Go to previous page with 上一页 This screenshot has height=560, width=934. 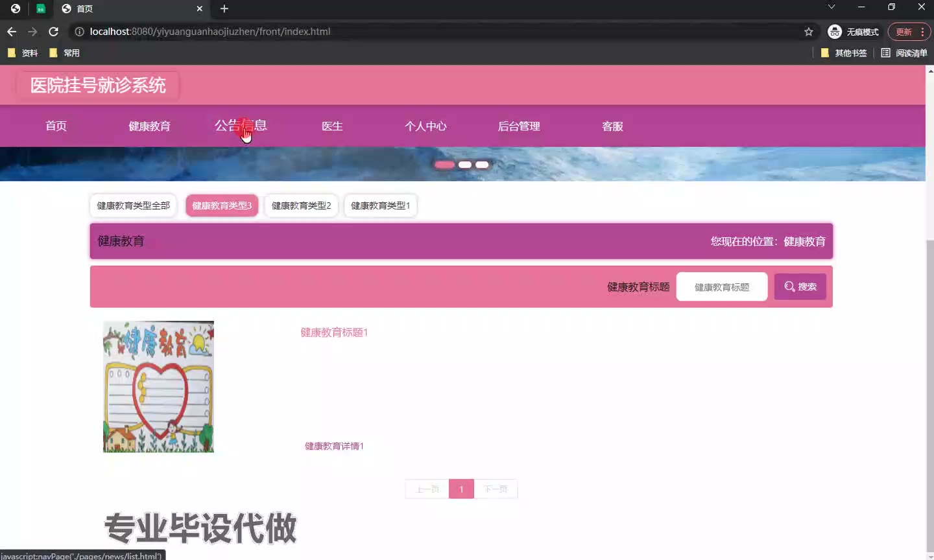coord(427,489)
